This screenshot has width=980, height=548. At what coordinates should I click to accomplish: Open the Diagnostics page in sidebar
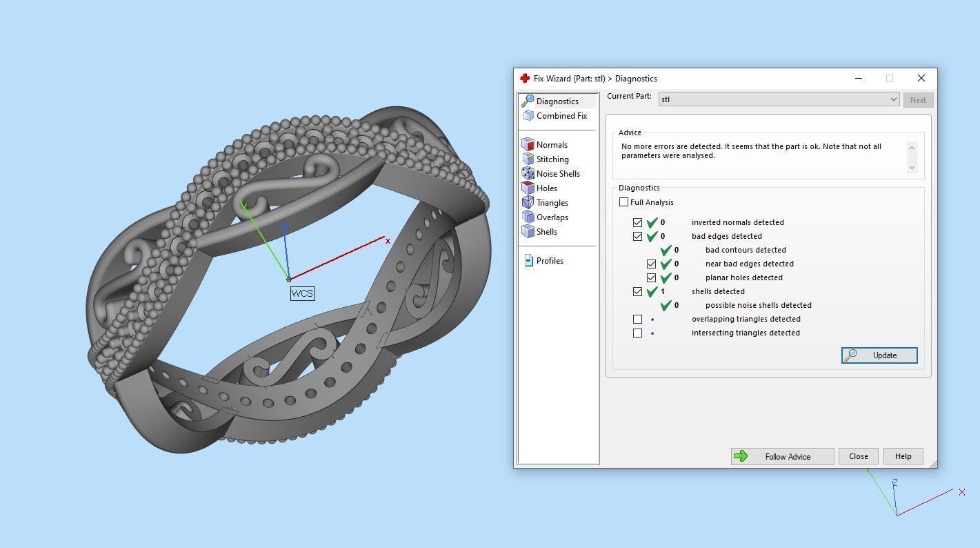[x=557, y=101]
